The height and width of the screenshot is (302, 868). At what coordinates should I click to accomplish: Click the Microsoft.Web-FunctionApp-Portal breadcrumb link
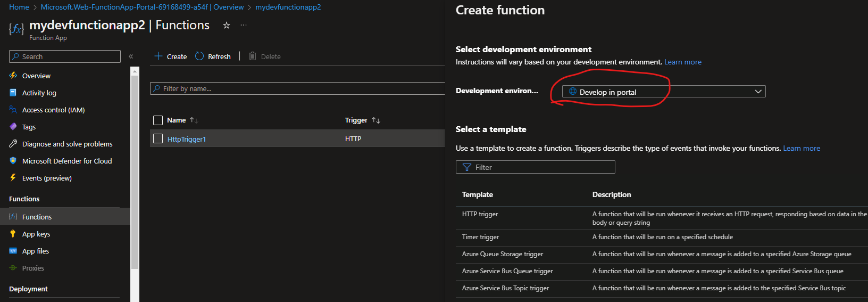coord(142,7)
